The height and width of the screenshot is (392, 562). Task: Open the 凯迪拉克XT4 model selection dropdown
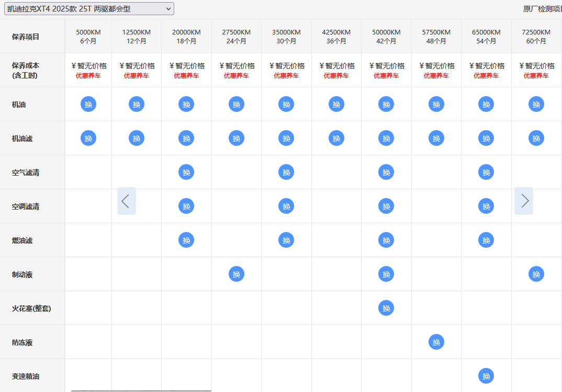(x=88, y=8)
